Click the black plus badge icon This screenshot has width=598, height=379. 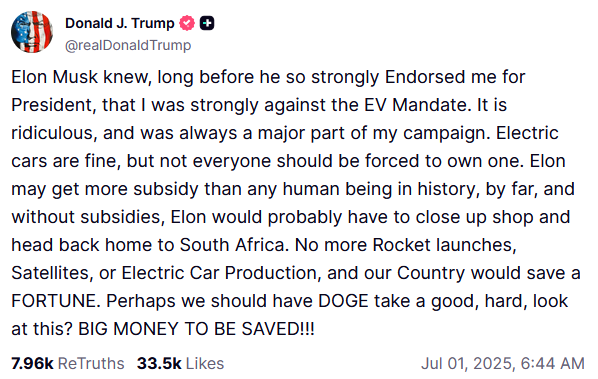coord(207,23)
